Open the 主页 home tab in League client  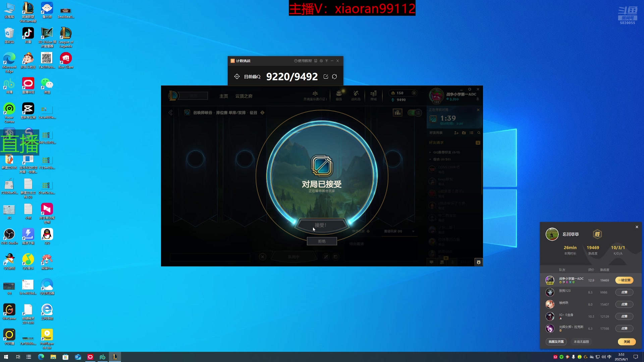click(223, 96)
